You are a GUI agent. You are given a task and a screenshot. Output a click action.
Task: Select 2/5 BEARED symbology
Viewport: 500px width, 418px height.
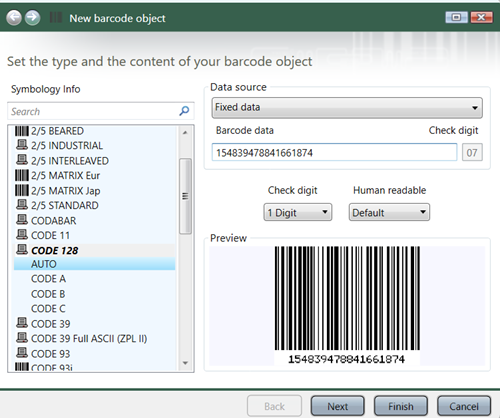coord(57,131)
